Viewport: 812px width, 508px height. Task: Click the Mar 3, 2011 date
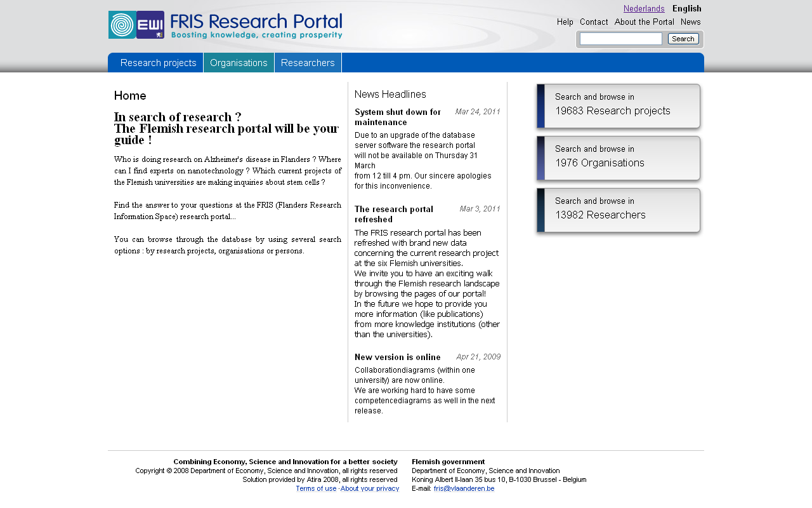pyautogui.click(x=480, y=209)
